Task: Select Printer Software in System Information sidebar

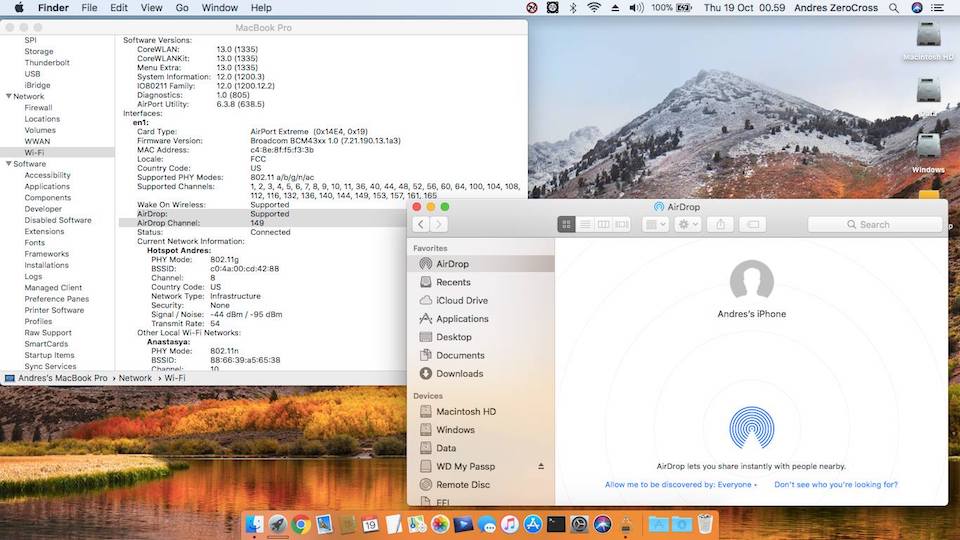Action: click(54, 310)
